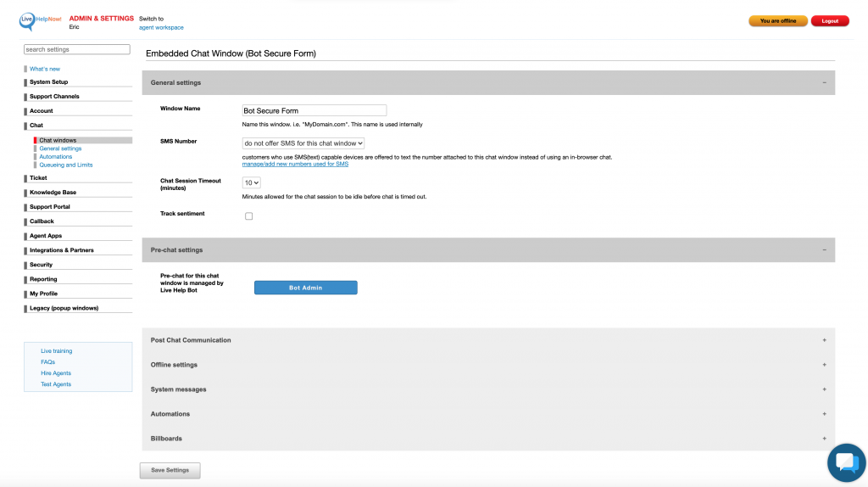
Task: Enable the Track sentiment checkbox
Action: (x=249, y=216)
